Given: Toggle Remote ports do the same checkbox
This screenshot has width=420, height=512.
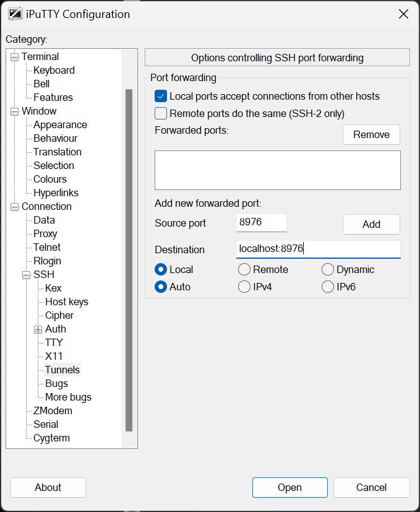Looking at the screenshot, I should [161, 114].
